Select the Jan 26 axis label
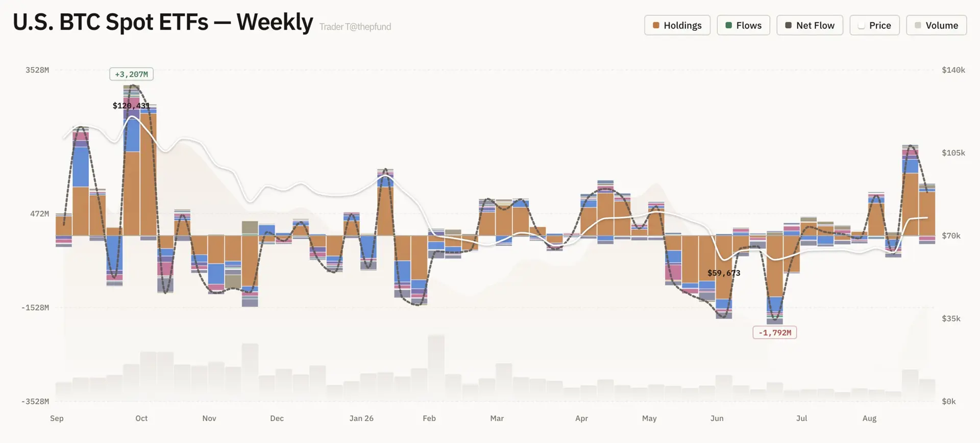The height and width of the screenshot is (443, 980). pyautogui.click(x=361, y=418)
